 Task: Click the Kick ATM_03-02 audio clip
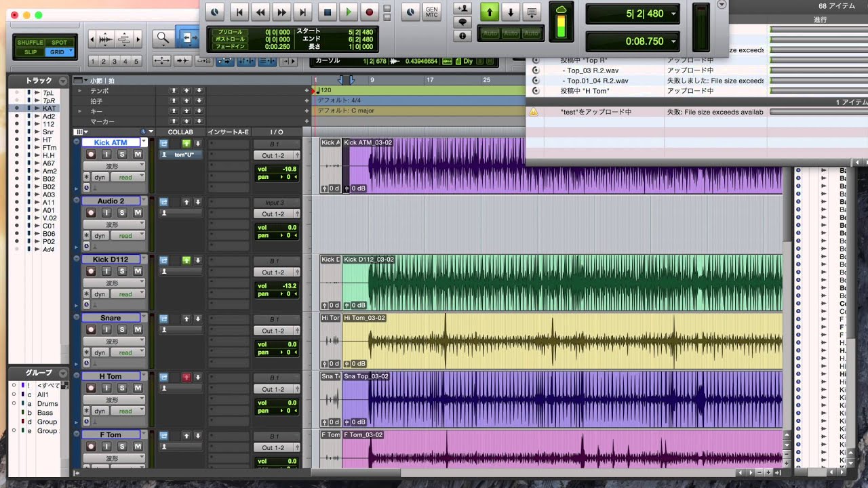click(562, 165)
